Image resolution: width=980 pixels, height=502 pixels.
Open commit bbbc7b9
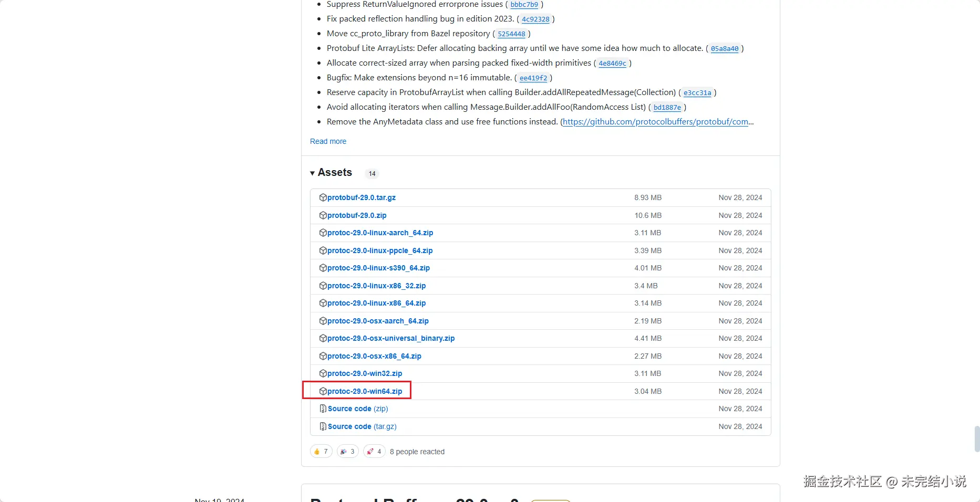tap(524, 4)
